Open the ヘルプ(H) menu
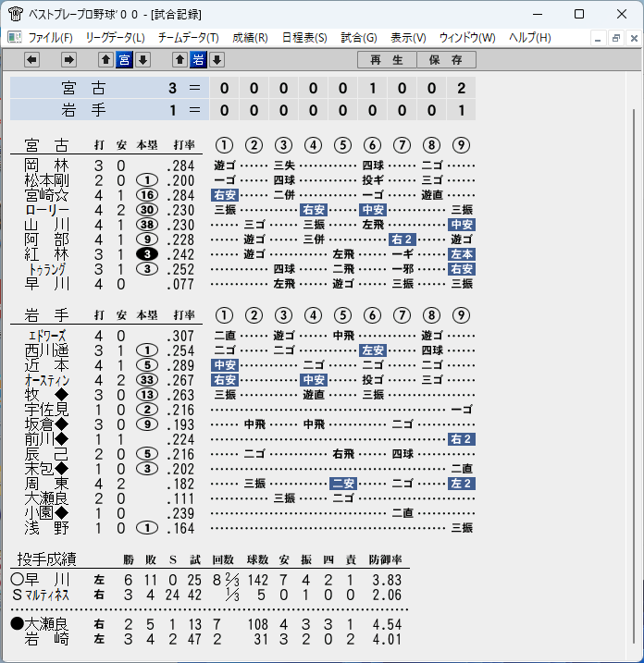This screenshot has width=644, height=663. tap(530, 38)
